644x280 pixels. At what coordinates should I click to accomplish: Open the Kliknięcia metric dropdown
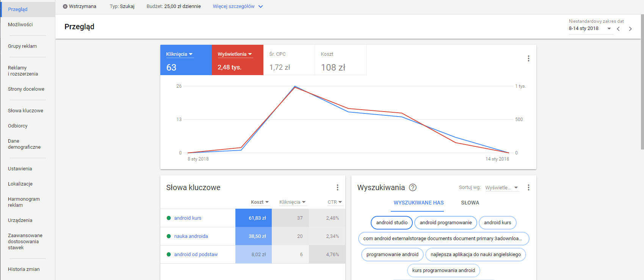pyautogui.click(x=180, y=54)
